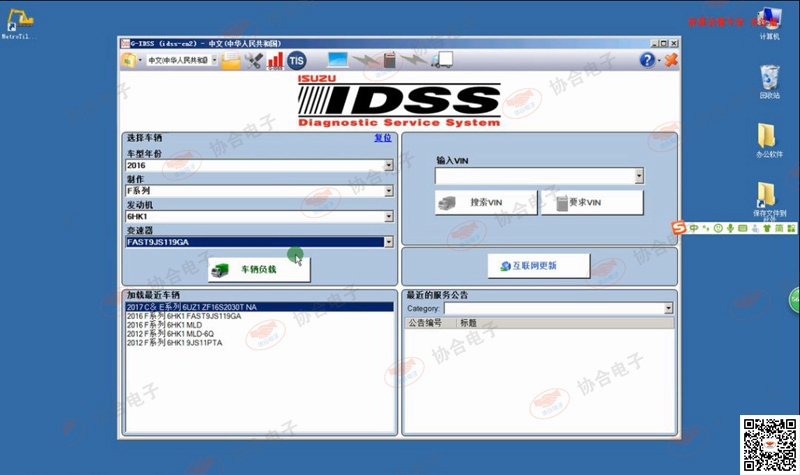Open the 输入VIN dropdown arrow
The width and height of the screenshot is (800, 475).
click(639, 176)
